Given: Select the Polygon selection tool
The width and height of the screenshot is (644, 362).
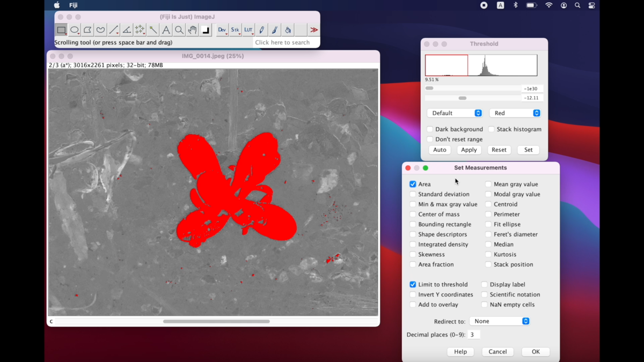Looking at the screenshot, I should click(87, 30).
